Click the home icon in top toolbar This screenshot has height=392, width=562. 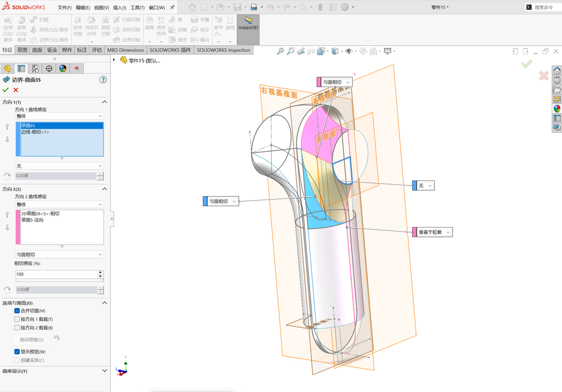(192, 7)
